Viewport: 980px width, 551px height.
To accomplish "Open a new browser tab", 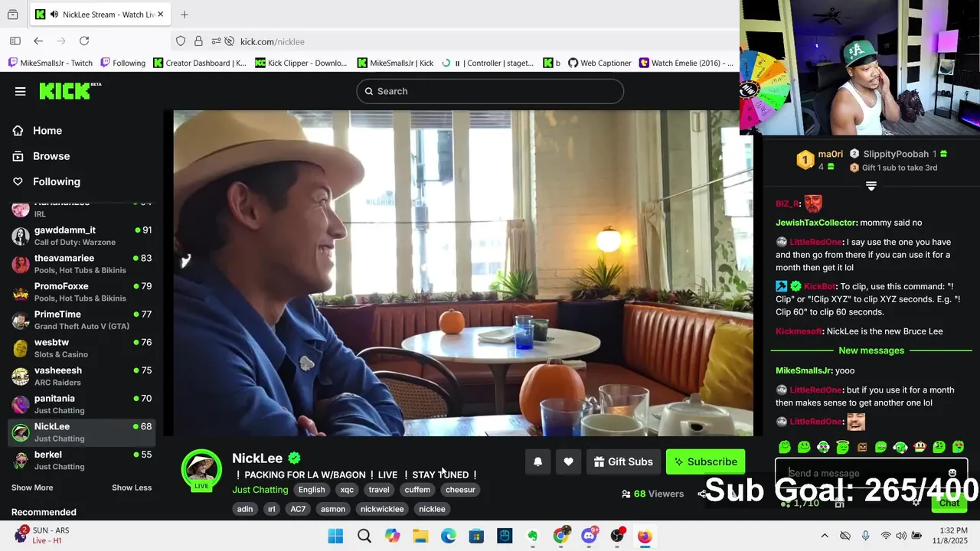I will click(x=185, y=15).
